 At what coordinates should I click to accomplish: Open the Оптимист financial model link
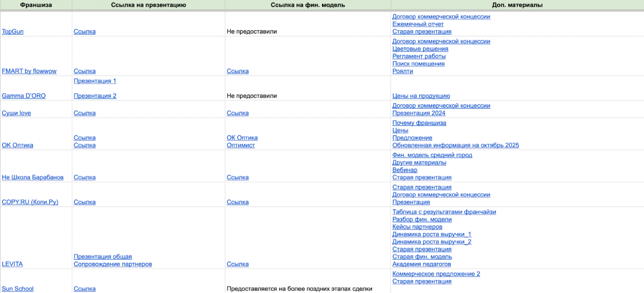[241, 146]
